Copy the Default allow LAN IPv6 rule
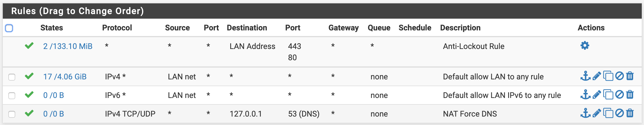Viewport: 644px width, 125px height. 608,95
